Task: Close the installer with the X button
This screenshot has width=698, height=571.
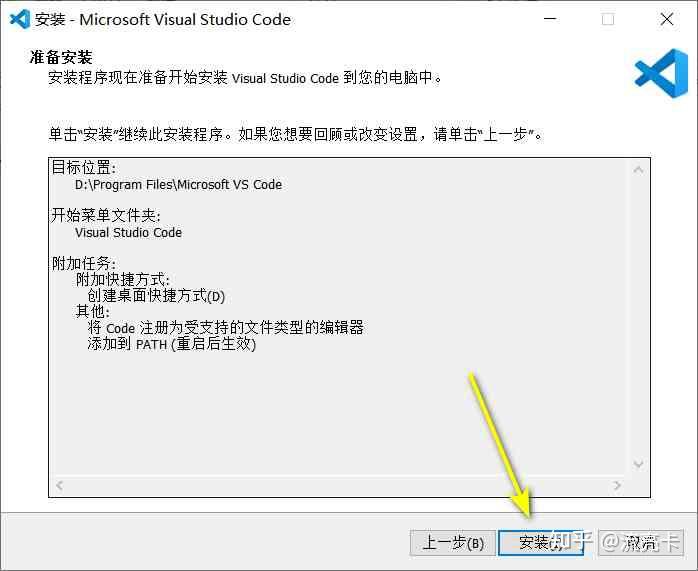Action: point(666,19)
